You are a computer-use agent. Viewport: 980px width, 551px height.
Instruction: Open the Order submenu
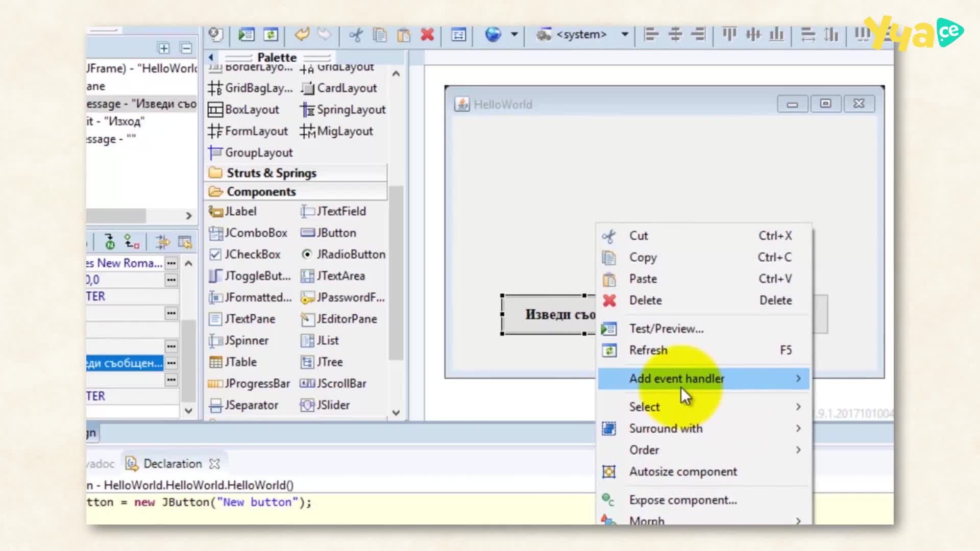pos(703,450)
